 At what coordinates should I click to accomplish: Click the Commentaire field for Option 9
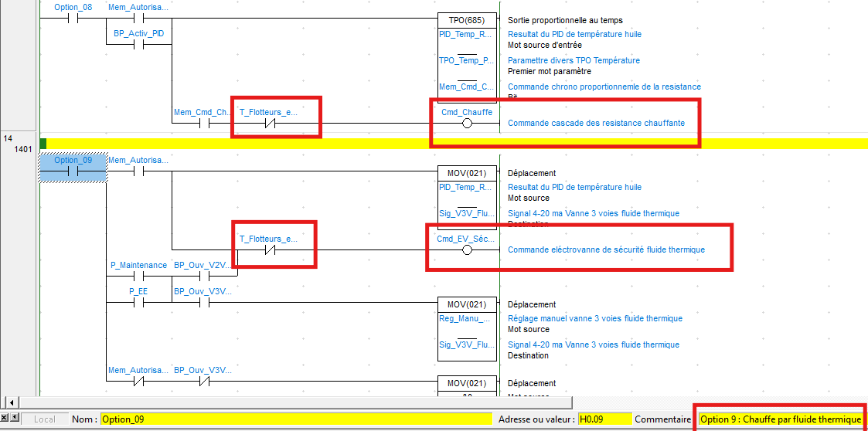(779, 419)
